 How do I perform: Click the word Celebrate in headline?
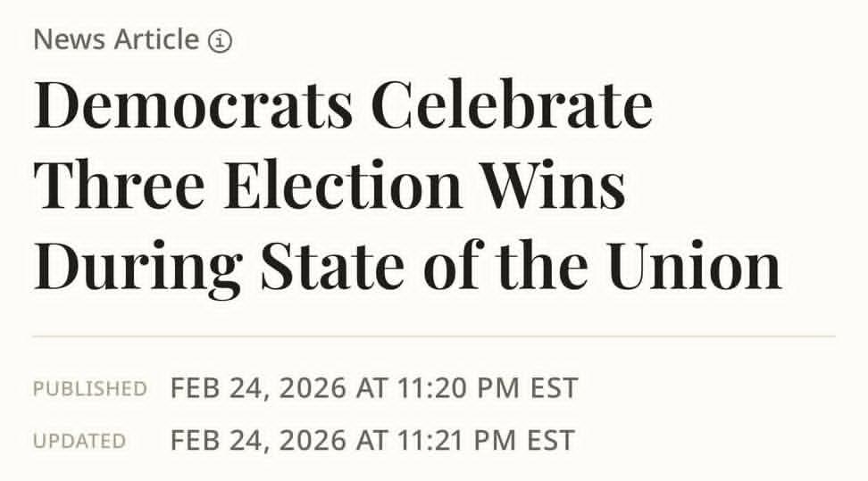coord(511,107)
